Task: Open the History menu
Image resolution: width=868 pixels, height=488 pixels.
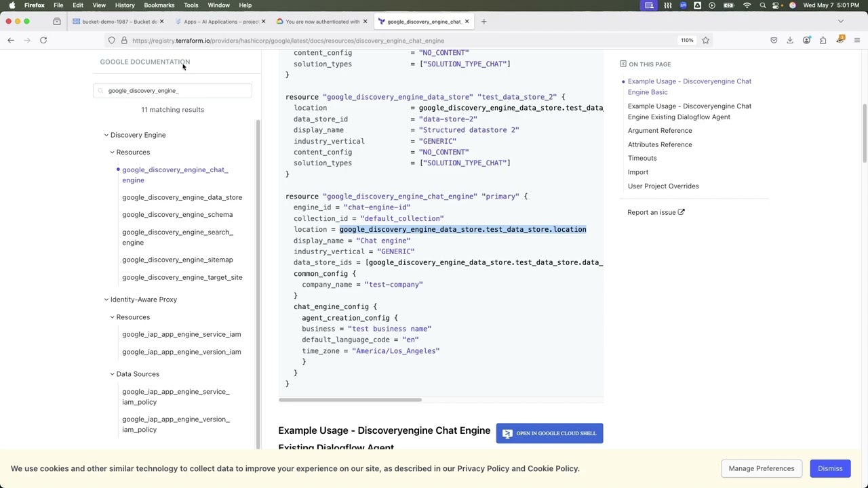Action: (125, 5)
